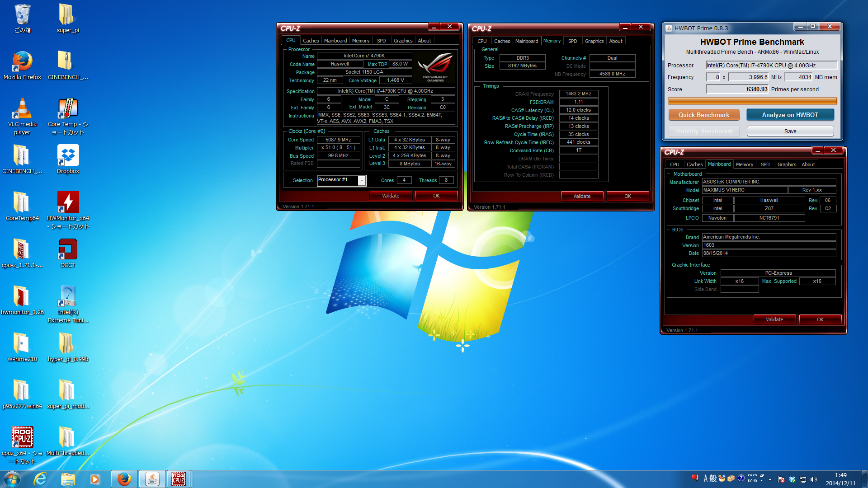This screenshot has width=868, height=488.
Task: Click DRAM Frequency value 1463.2 MHz
Action: point(578,94)
